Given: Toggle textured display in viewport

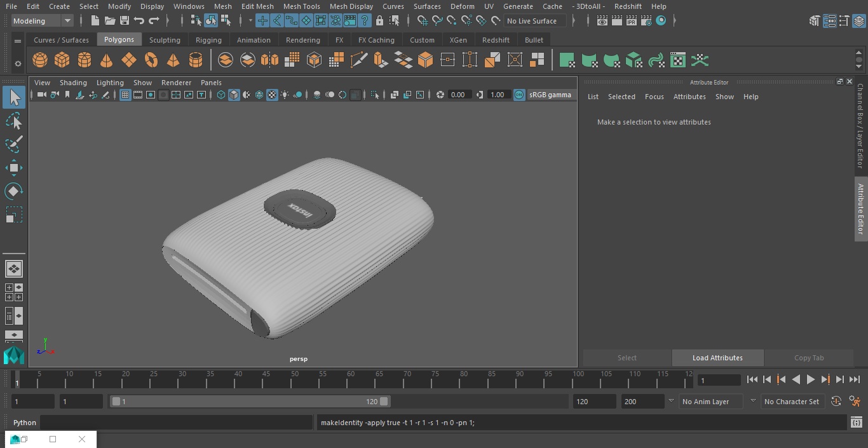Looking at the screenshot, I should coord(272,95).
